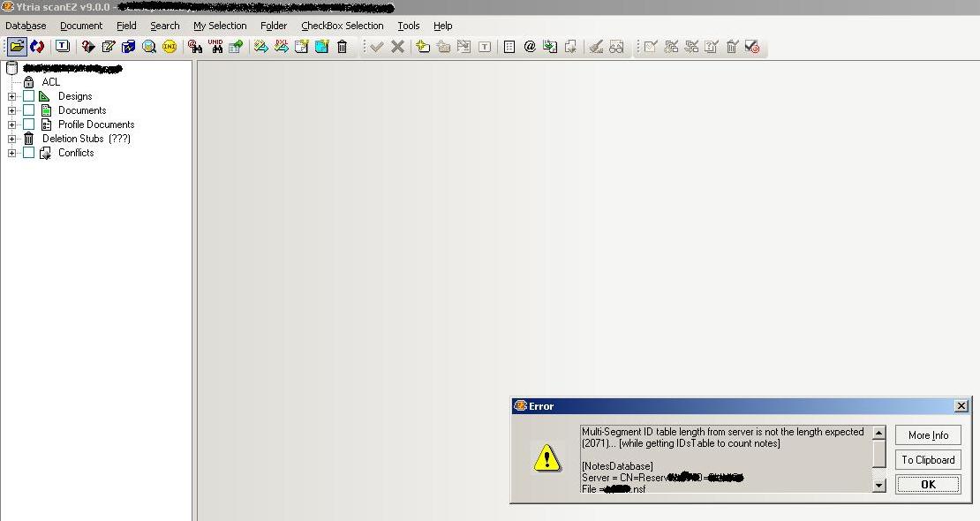Tick the Conflicts checkbox
This screenshot has width=980, height=521.
tap(29, 152)
